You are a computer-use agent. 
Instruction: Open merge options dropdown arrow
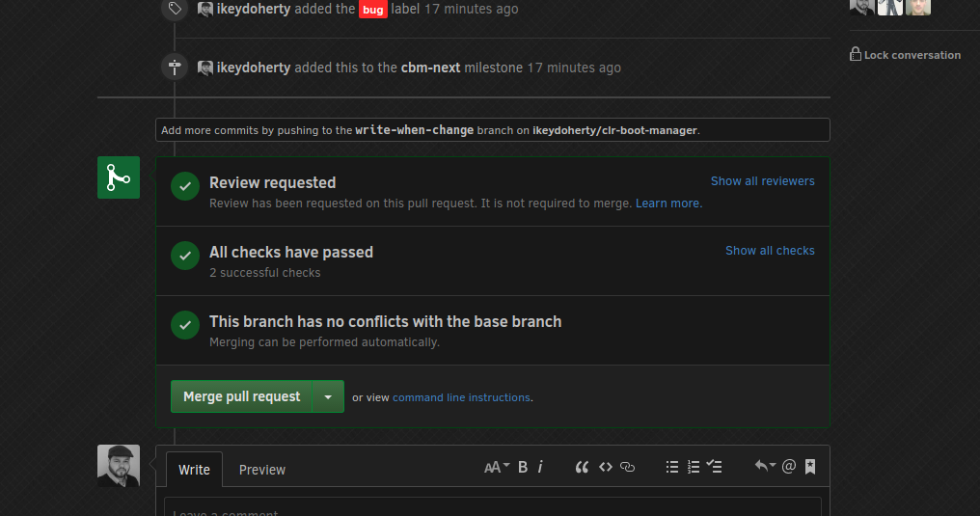coord(328,396)
